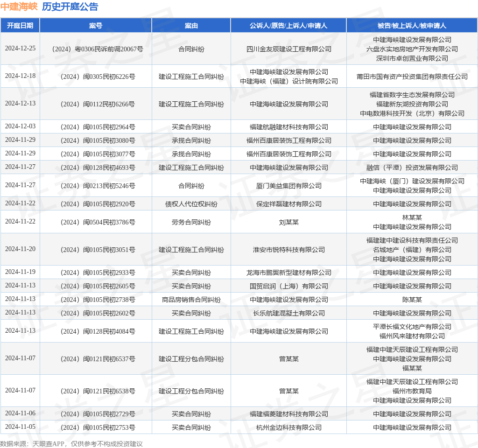Image resolution: width=478 pixels, height=448 pixels.
Task: Click defendant '名城地产（福建）有限公司'
Action: click(x=412, y=250)
